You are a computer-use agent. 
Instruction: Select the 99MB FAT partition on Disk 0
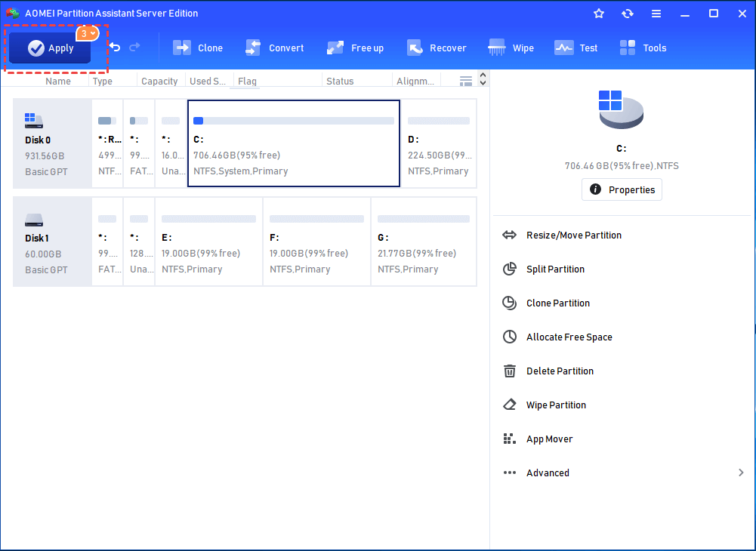pos(139,143)
